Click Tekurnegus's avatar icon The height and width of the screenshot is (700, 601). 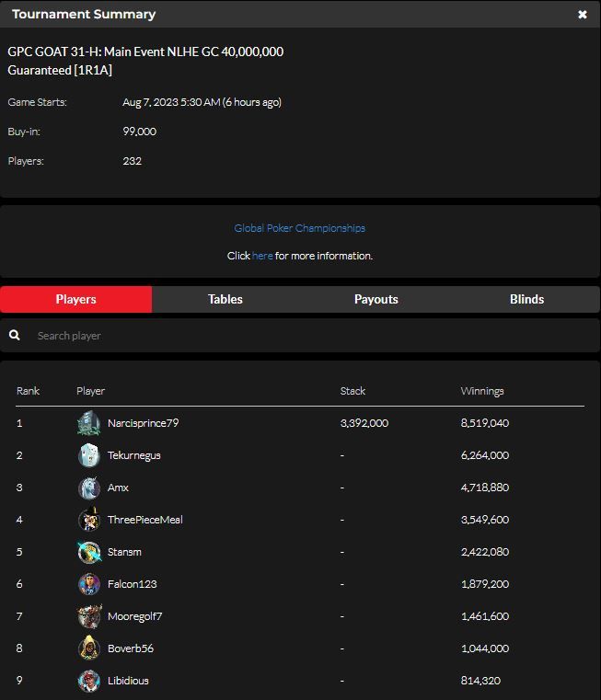pos(88,455)
